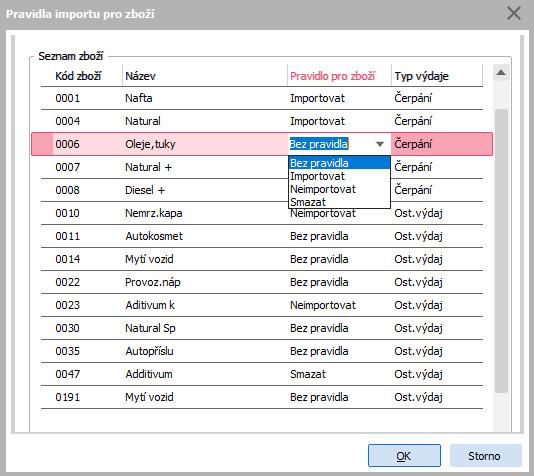
Task: Select the Autokosmet row
Action: [262, 236]
